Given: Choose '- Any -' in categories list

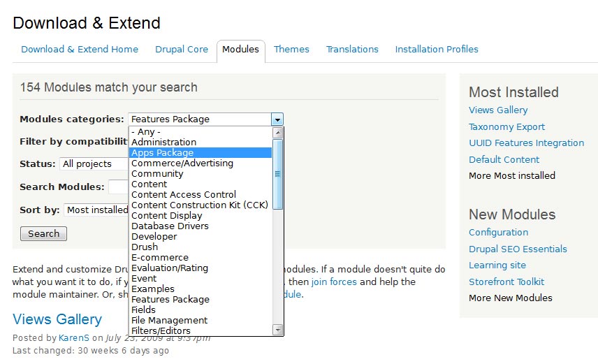Looking at the screenshot, I should tap(200, 131).
